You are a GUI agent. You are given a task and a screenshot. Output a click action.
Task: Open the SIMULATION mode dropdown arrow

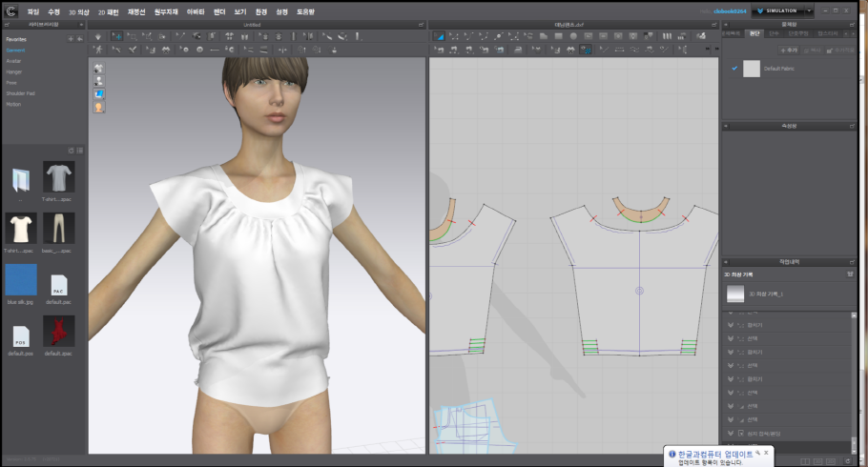pyautogui.click(x=809, y=10)
